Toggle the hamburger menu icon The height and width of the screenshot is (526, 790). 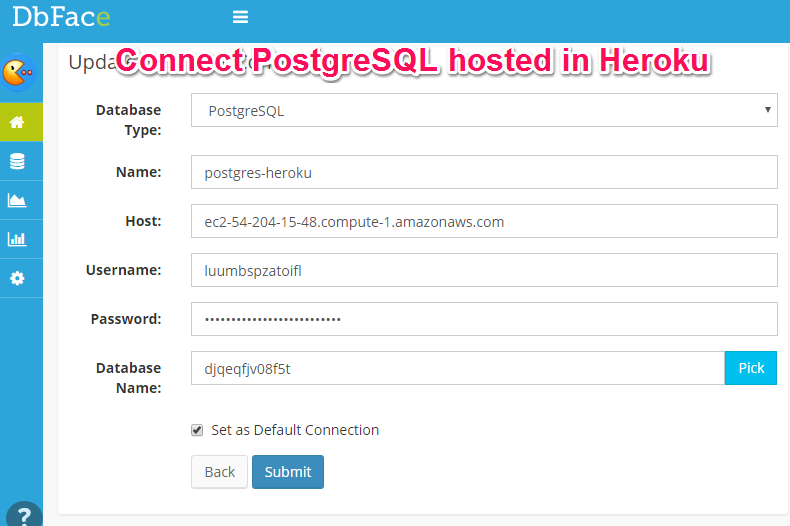(x=240, y=17)
